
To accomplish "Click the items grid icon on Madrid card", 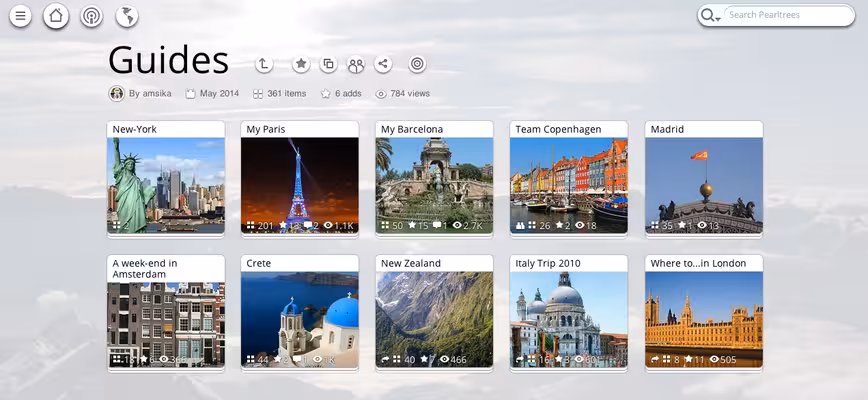I will (x=655, y=225).
